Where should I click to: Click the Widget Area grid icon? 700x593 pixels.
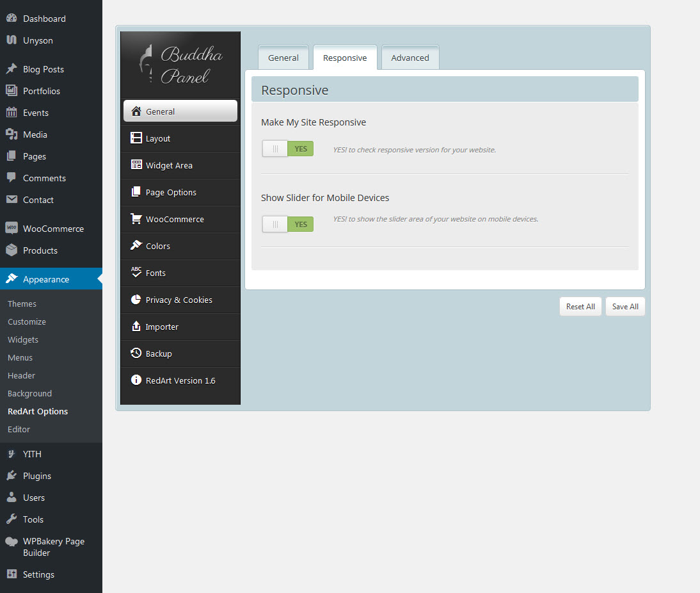tap(136, 165)
